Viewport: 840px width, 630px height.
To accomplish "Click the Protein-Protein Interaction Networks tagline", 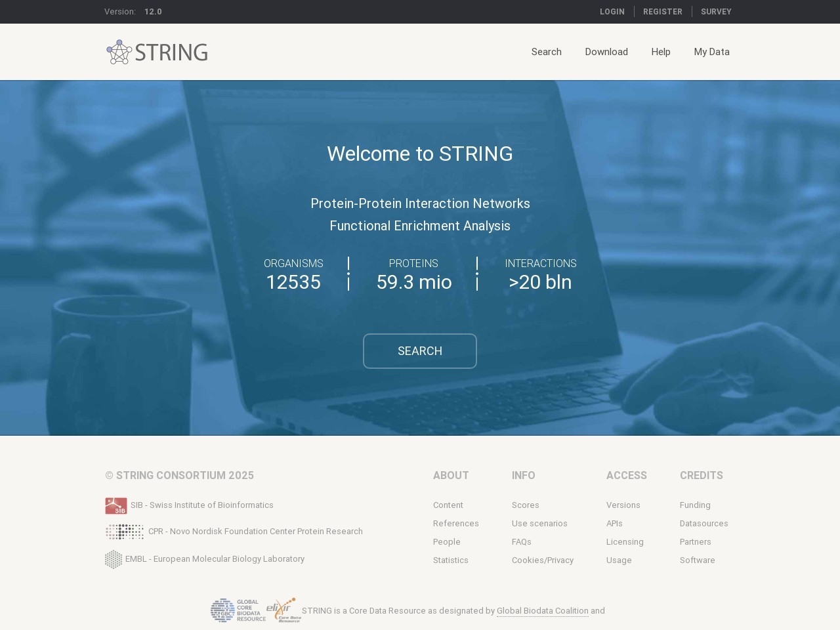I will (x=420, y=203).
